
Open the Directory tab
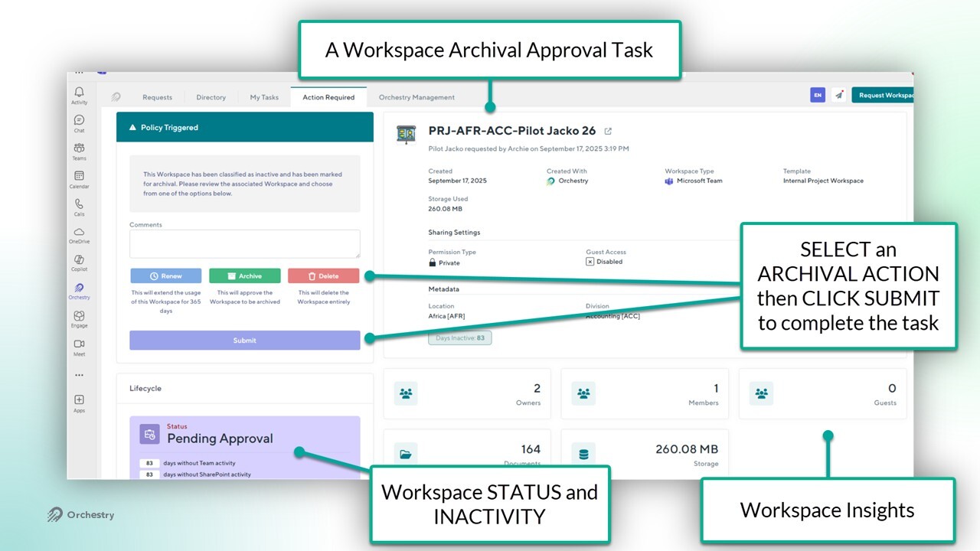(x=211, y=97)
